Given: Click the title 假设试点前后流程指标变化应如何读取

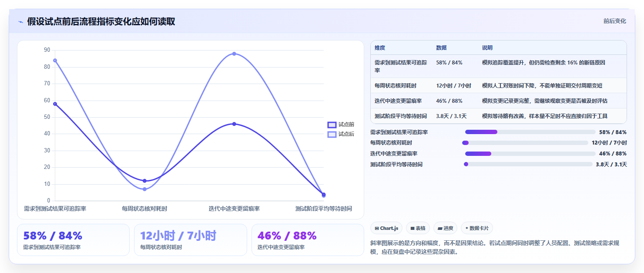Looking at the screenshot, I should click(101, 21).
